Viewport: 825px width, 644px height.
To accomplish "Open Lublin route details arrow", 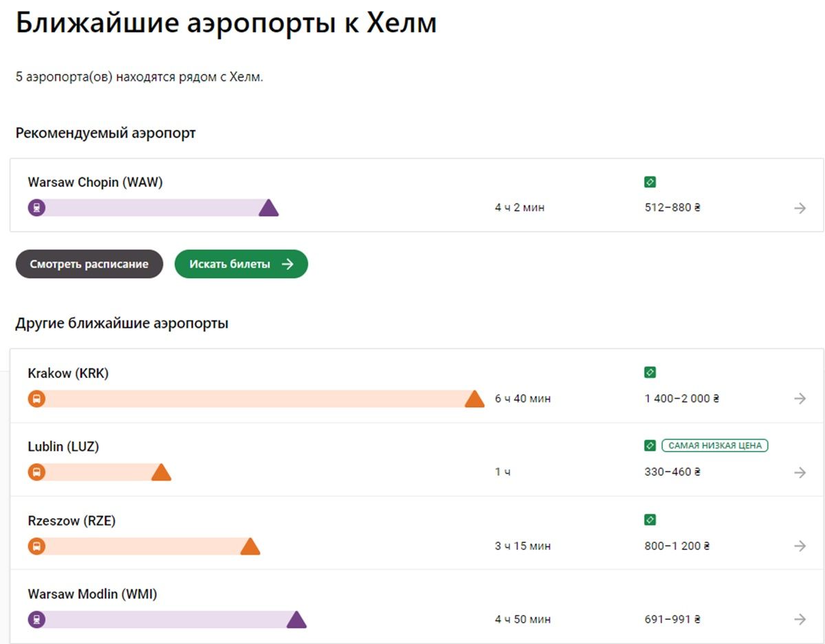I will click(x=800, y=472).
